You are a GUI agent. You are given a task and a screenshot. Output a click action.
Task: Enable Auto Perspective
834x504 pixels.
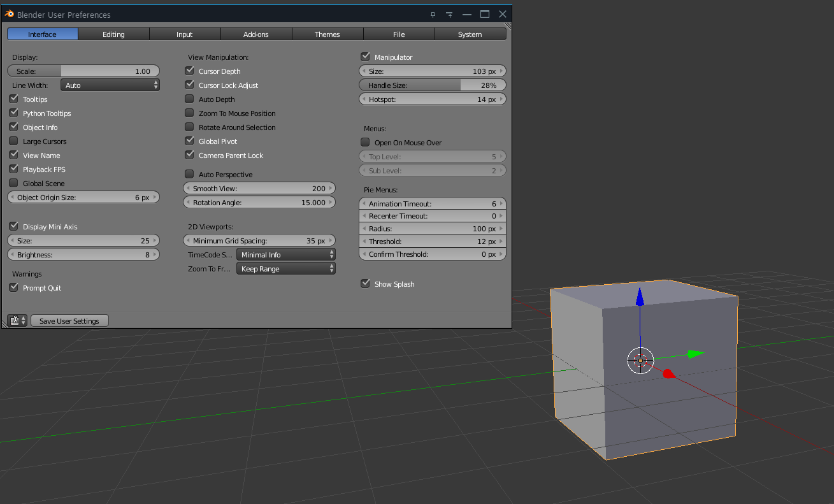pos(189,174)
